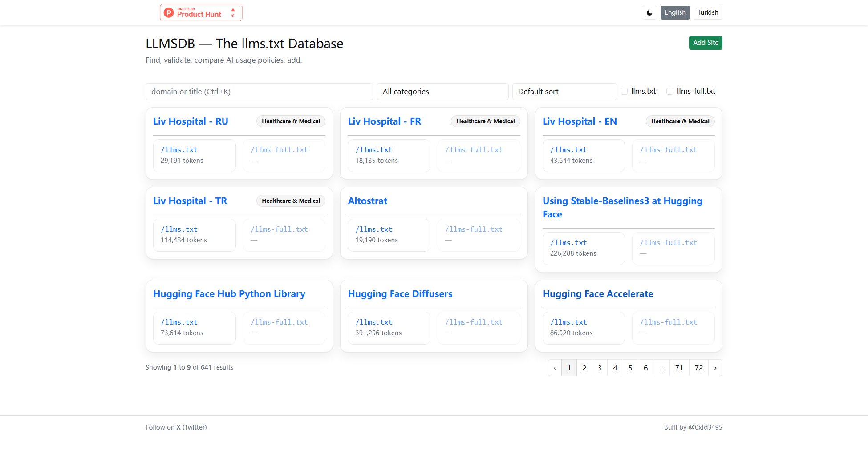
Task: Go to page 4 in pagination
Action: tap(615, 368)
